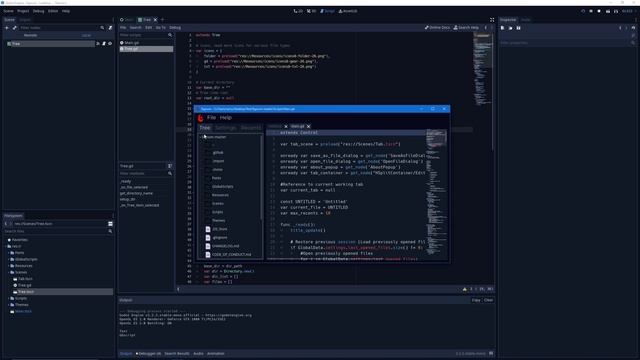The image size is (640, 360).
Task: Open the AssetLib workspace
Action: click(x=348, y=11)
